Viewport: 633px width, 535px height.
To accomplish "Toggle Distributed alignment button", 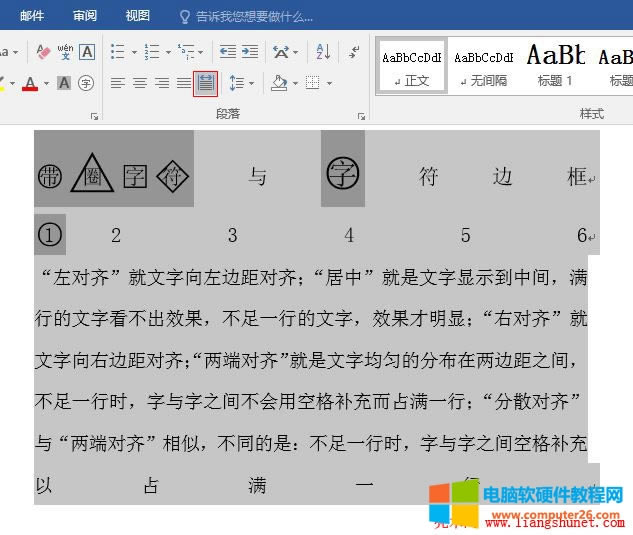I will coord(205,83).
